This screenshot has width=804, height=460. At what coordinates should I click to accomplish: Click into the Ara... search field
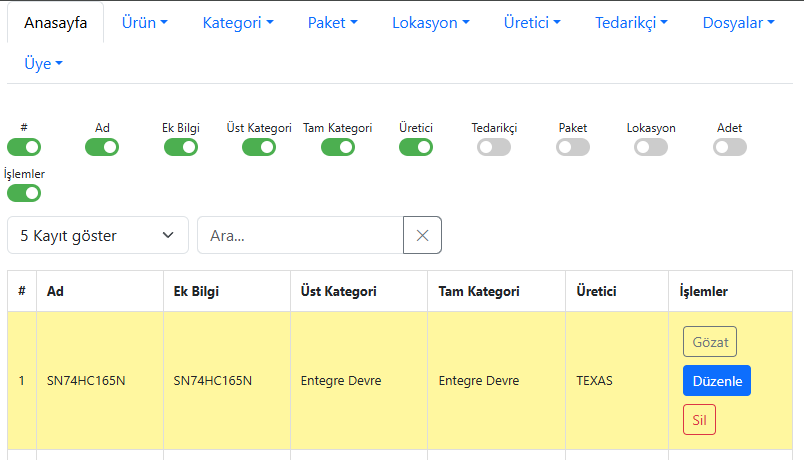300,235
